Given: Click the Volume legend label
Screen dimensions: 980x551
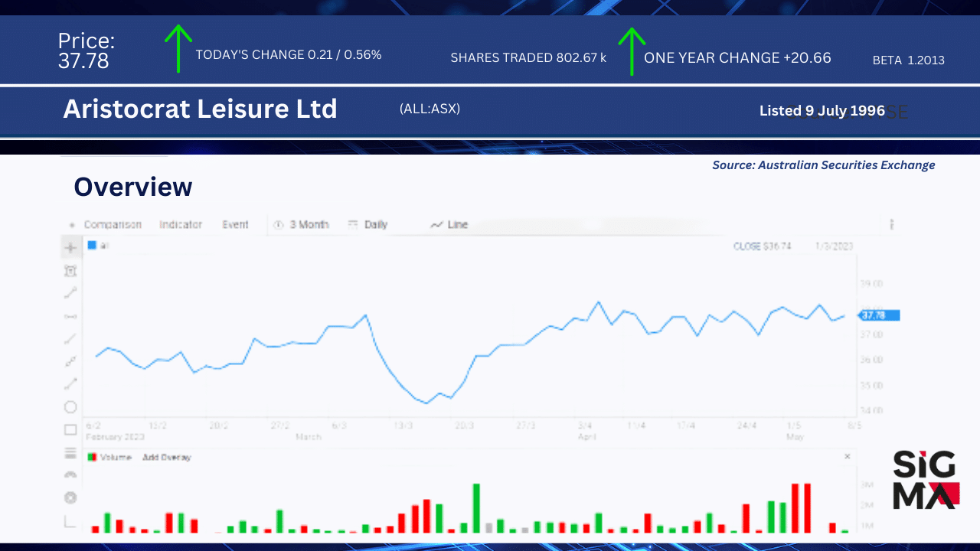Looking at the screenshot, I should pos(116,457).
